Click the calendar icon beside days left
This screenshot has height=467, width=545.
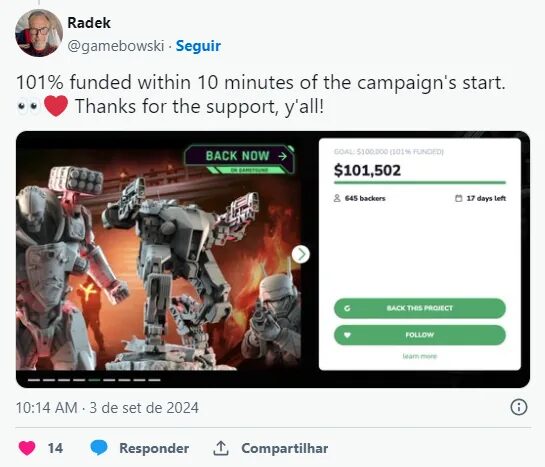coord(459,198)
